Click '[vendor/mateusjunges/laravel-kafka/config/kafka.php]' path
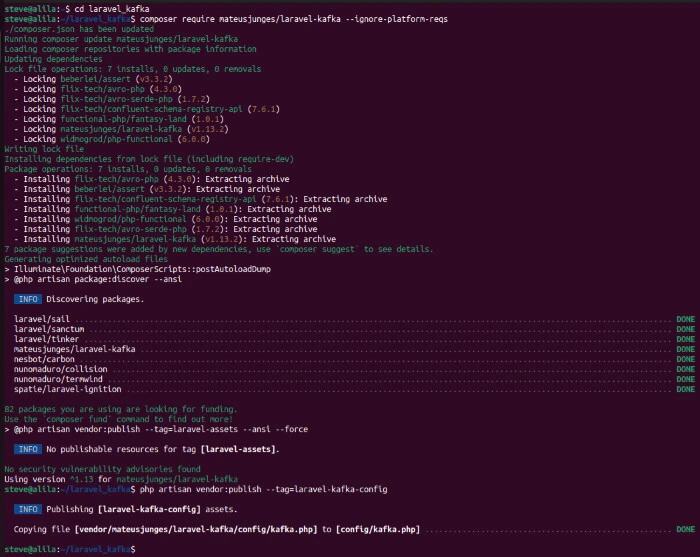 point(196,529)
